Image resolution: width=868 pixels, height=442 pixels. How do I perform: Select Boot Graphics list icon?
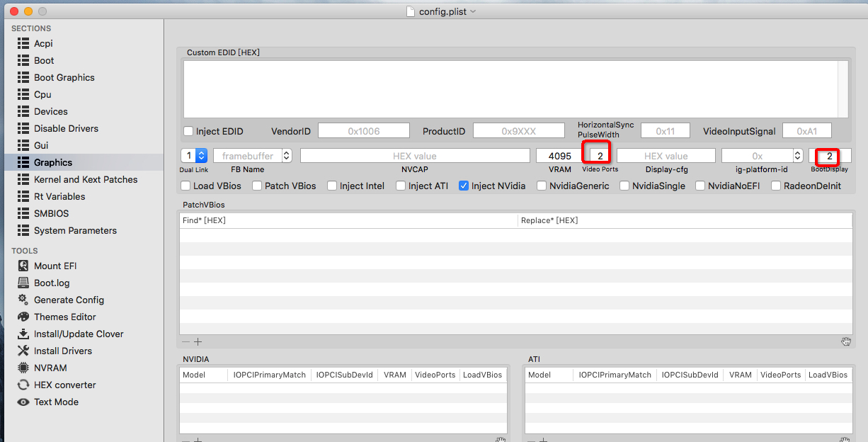23,77
